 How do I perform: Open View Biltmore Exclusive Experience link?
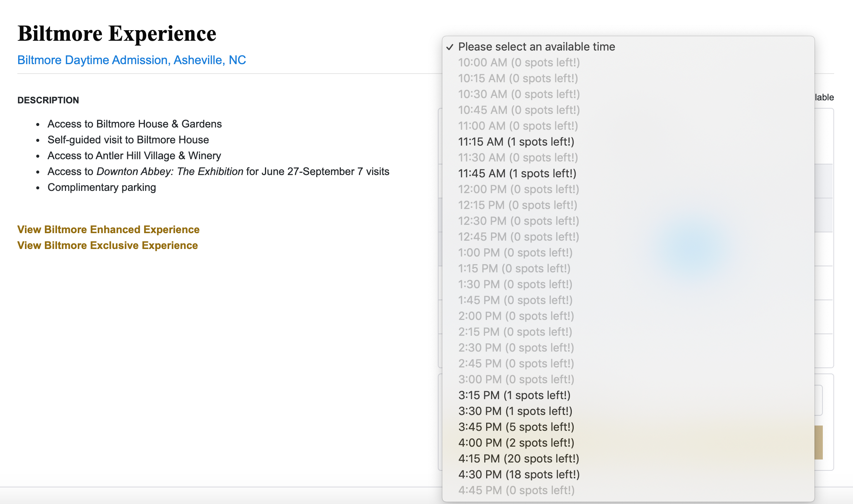(108, 245)
